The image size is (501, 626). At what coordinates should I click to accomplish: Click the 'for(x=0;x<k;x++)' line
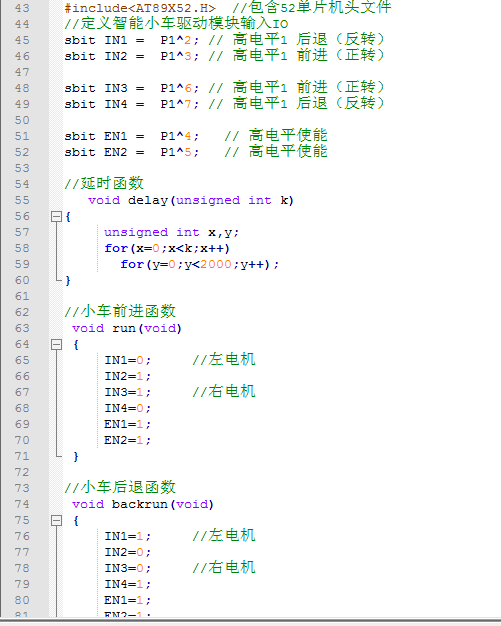(167, 248)
